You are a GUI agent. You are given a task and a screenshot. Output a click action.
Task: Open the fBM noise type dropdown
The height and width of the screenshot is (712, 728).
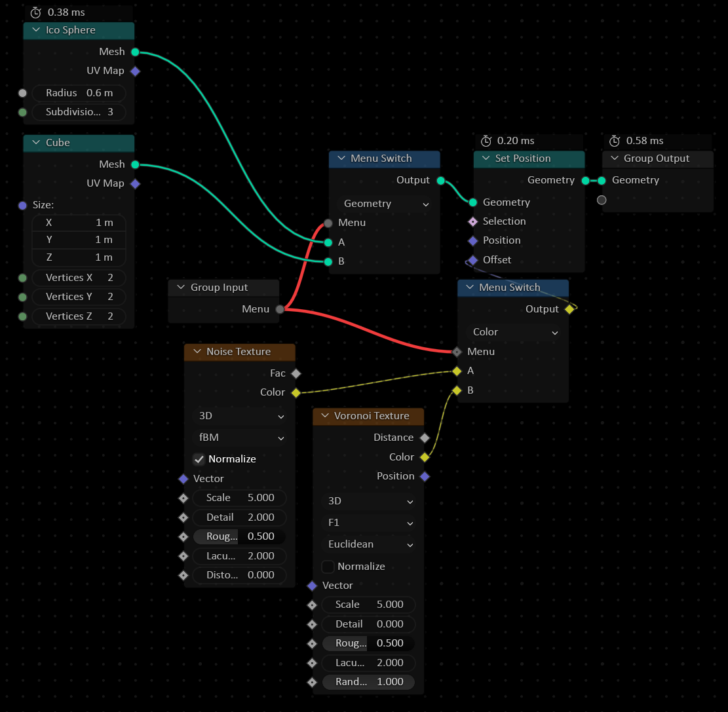(241, 438)
